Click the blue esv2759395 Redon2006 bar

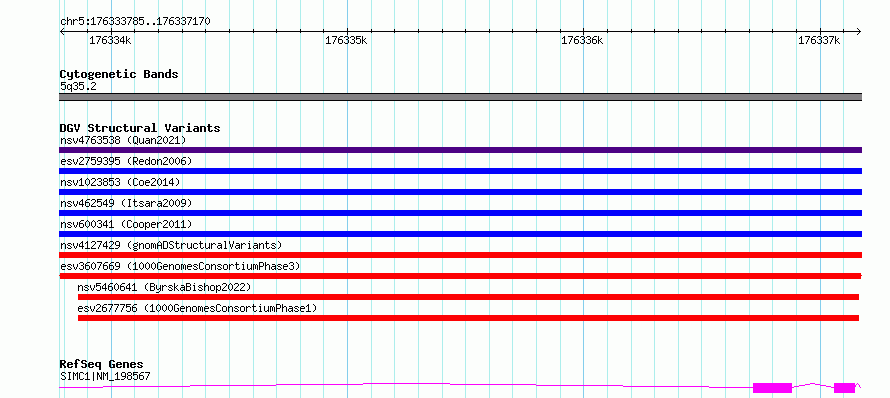point(460,171)
